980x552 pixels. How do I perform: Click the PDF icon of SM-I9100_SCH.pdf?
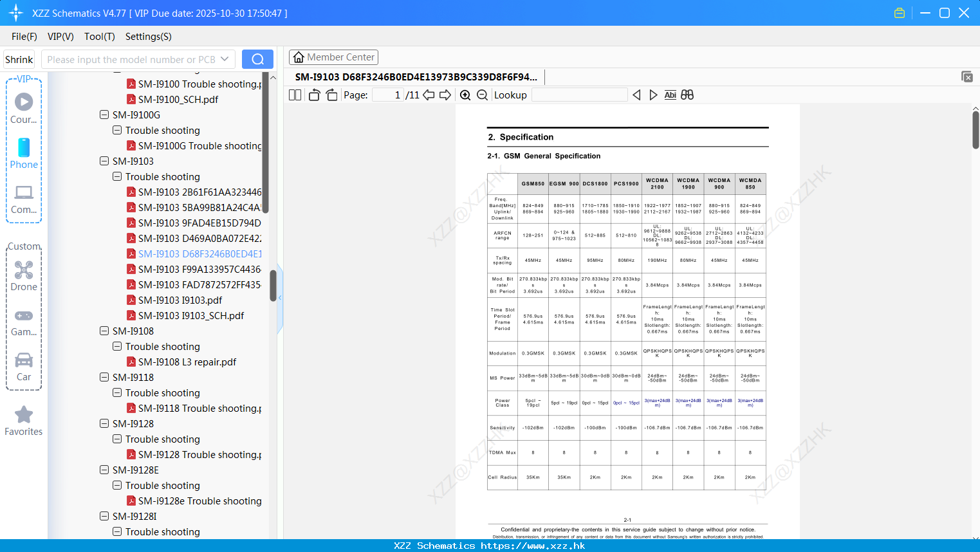(x=131, y=99)
